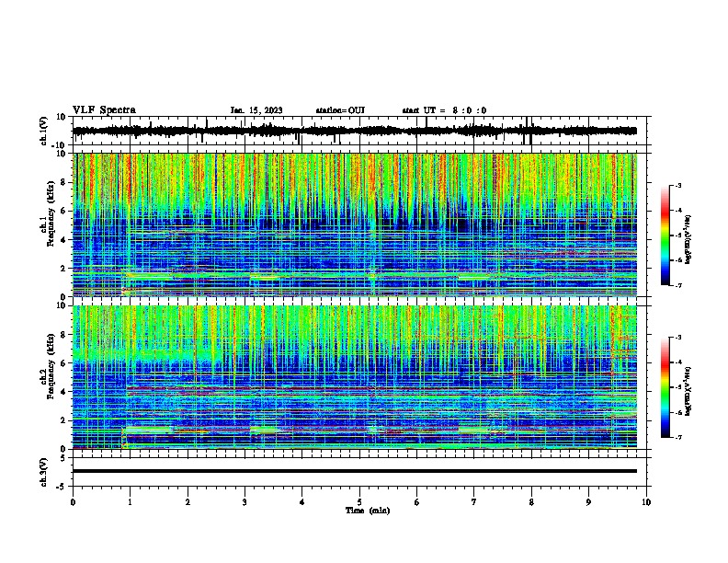Click the -3 tick on ch.2 color bar
This screenshot has height=563, width=728.
(678, 338)
